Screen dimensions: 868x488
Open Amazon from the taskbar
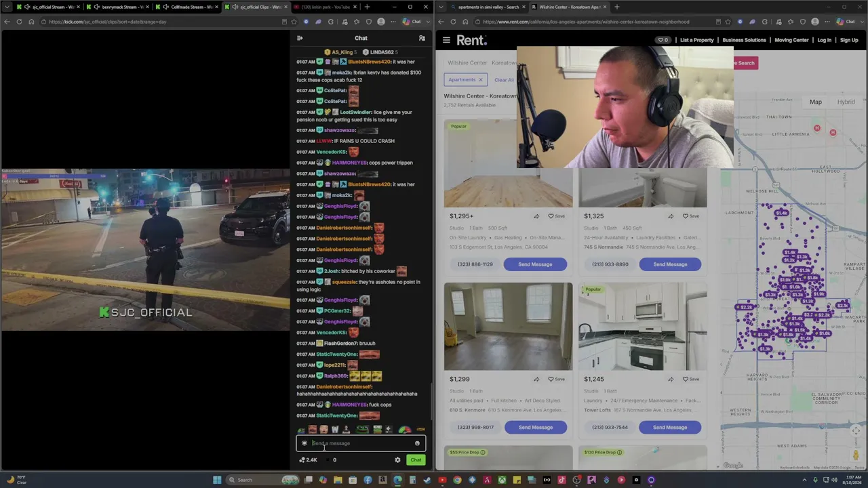click(382, 480)
